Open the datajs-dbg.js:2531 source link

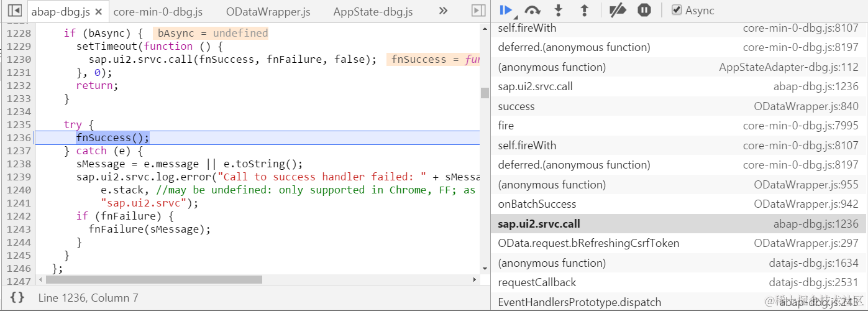813,282
